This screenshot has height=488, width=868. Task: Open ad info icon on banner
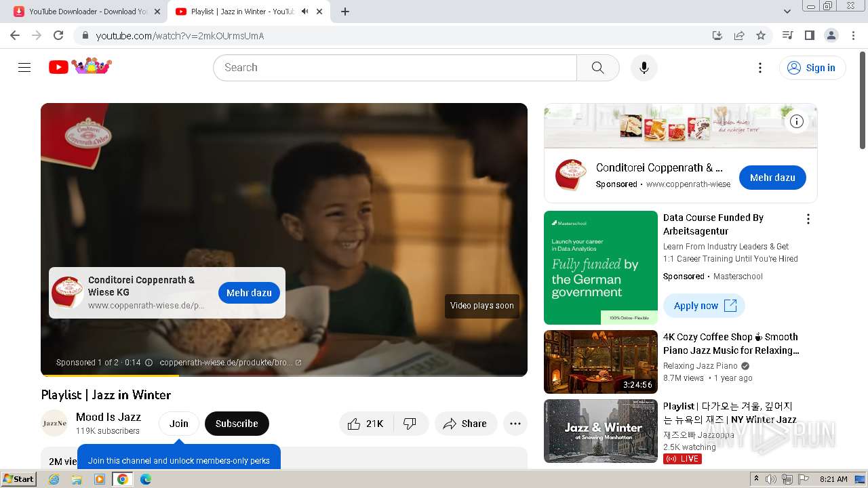tap(797, 121)
